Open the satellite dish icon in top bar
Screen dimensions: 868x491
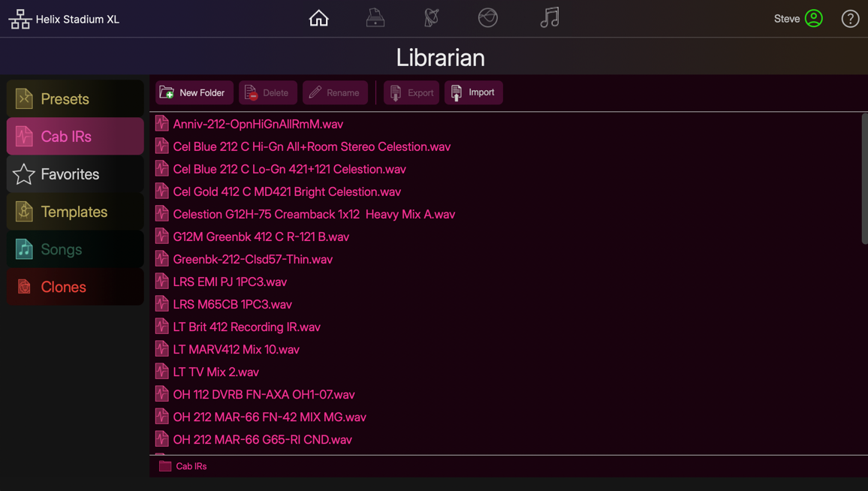(x=432, y=18)
